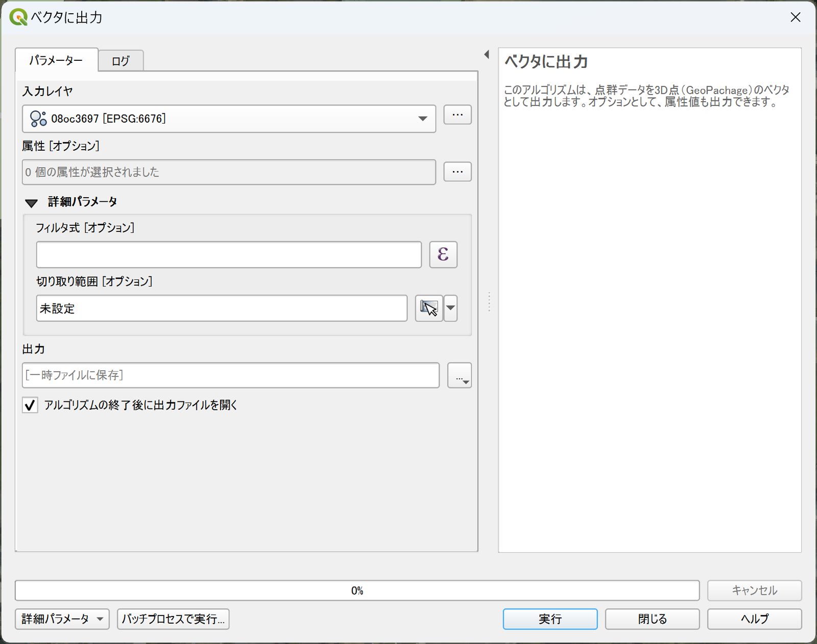Click the 閉じる button
Image resolution: width=817 pixels, height=644 pixels.
pos(652,619)
